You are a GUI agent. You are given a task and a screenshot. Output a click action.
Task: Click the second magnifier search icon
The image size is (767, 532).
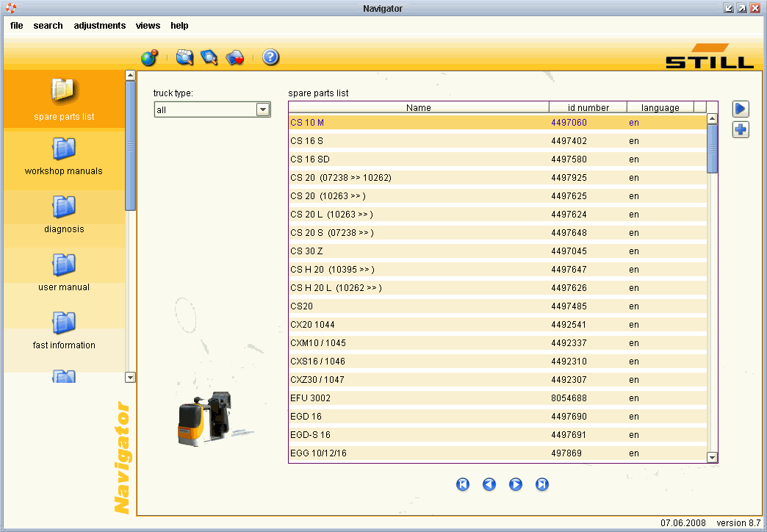pos(209,57)
